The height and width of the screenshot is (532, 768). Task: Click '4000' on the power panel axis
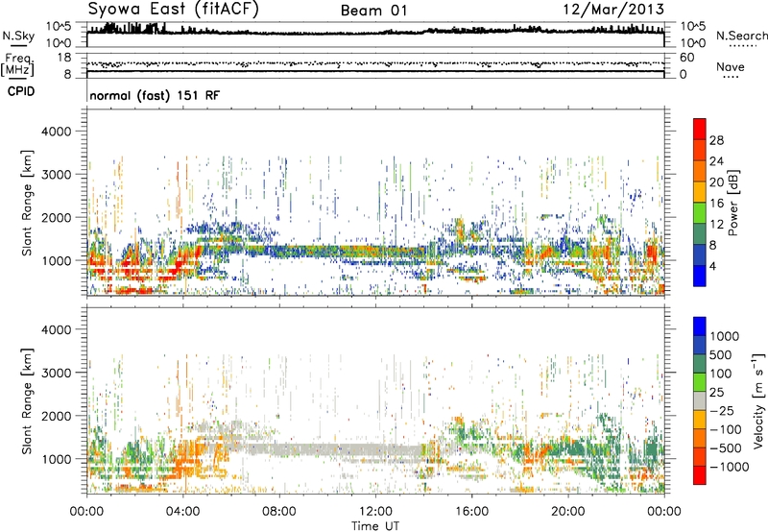click(x=57, y=132)
